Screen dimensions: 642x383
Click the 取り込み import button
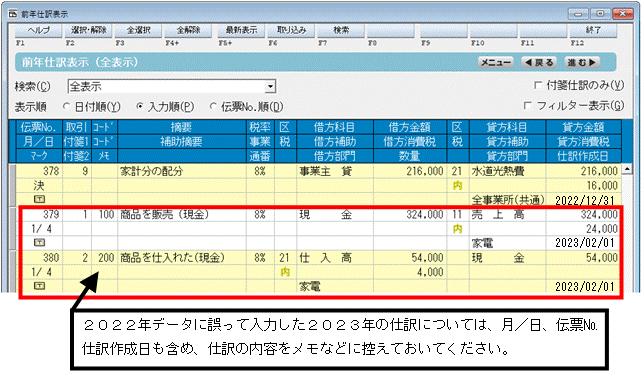coord(291,31)
